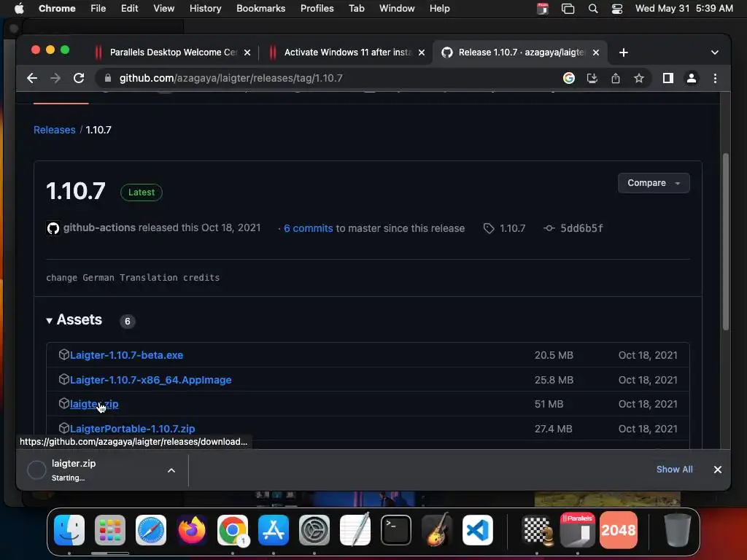Close the Parallels Desktop Welcome tab
Screen dimensions: 747x560
pos(247,52)
